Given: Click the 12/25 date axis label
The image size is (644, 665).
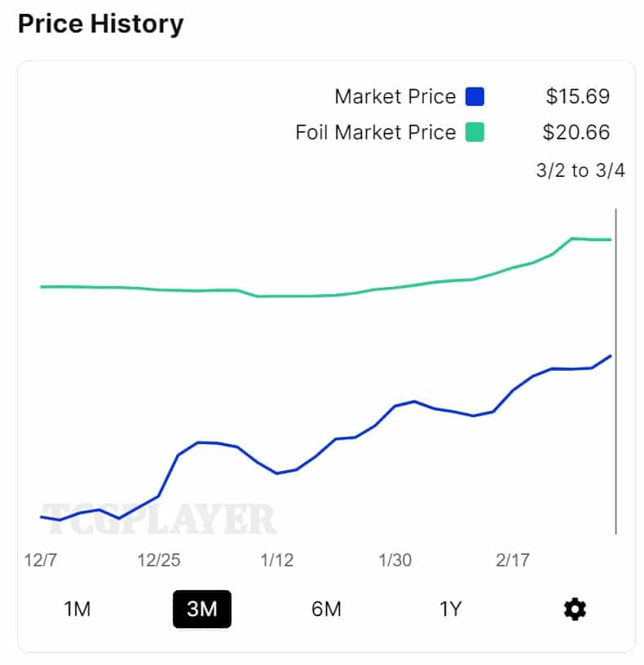Looking at the screenshot, I should [x=158, y=561].
